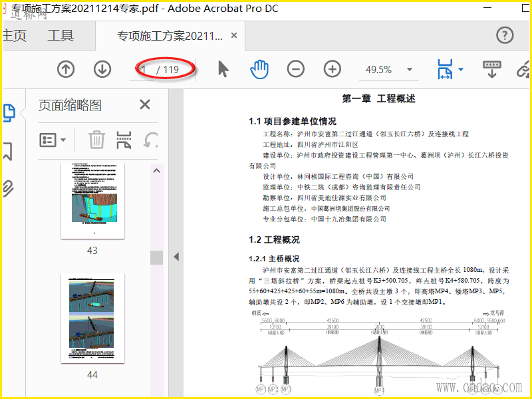
Task: Click the heading 第一章 工程概述
Action: (378, 98)
